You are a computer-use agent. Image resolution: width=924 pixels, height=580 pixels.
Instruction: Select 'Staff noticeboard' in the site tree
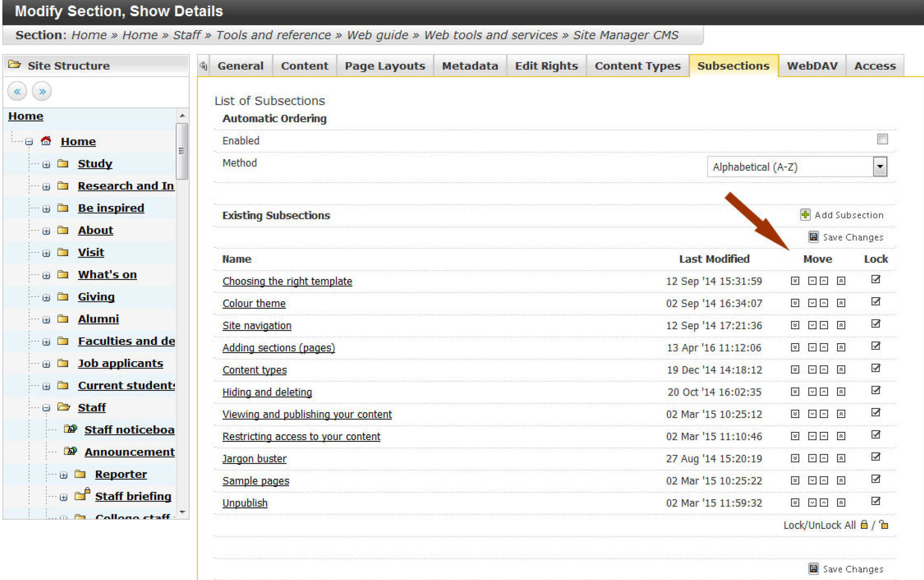pyautogui.click(x=129, y=430)
